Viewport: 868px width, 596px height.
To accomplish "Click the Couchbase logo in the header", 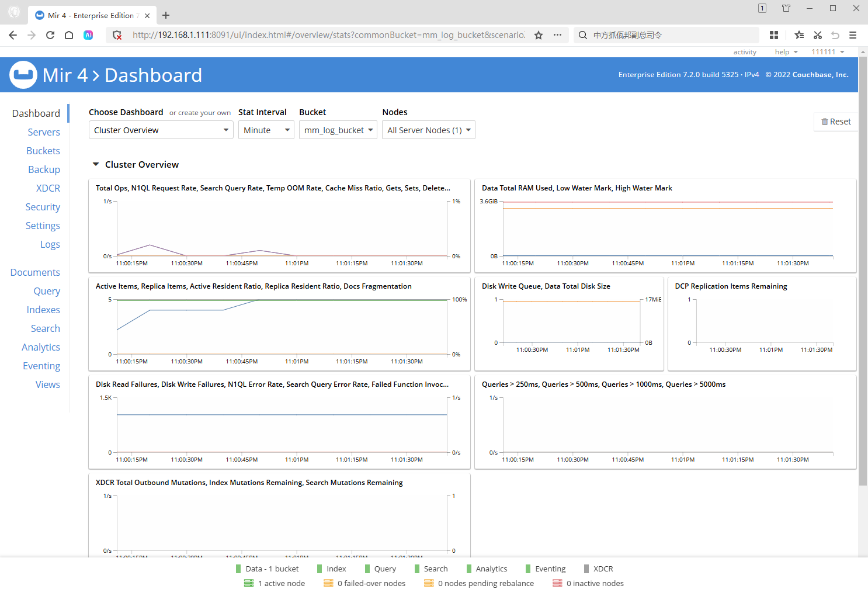I will coord(23,75).
